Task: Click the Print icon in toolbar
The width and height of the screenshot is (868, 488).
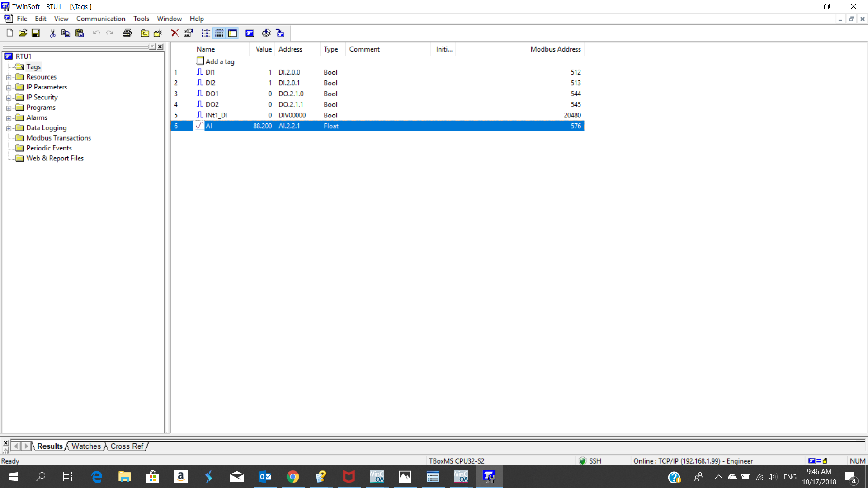Action: 127,33
